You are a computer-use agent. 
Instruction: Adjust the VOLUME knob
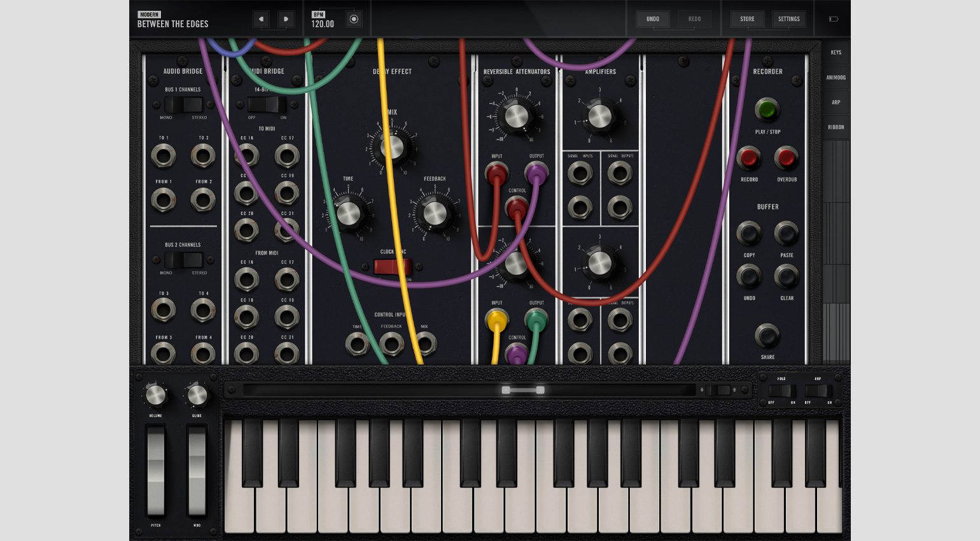pyautogui.click(x=155, y=395)
